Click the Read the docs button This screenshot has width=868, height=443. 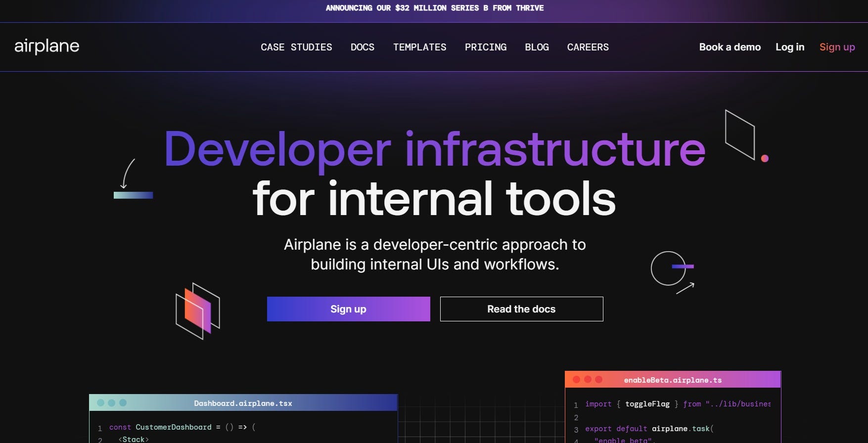521,309
